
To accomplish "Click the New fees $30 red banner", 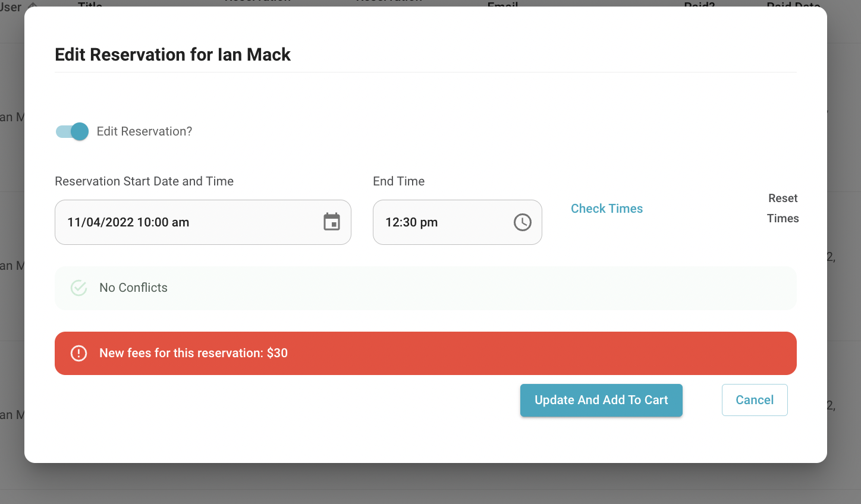I will (x=425, y=353).
